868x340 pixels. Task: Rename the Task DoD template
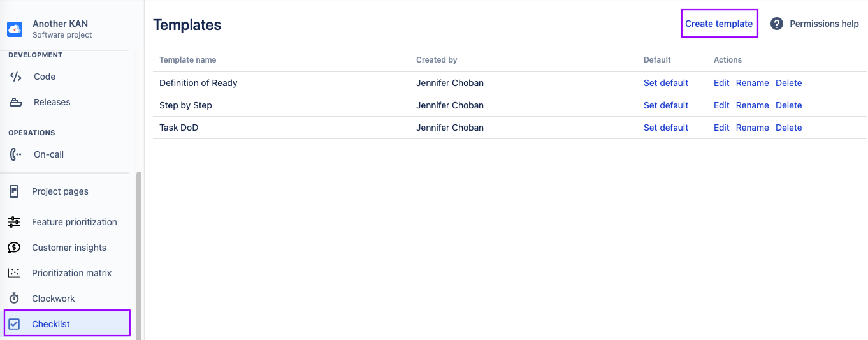tap(752, 128)
